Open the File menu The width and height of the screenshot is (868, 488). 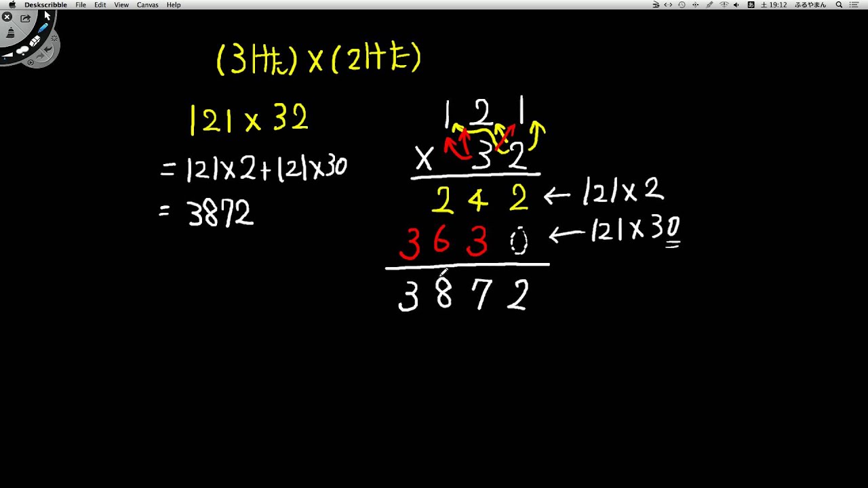click(x=81, y=5)
